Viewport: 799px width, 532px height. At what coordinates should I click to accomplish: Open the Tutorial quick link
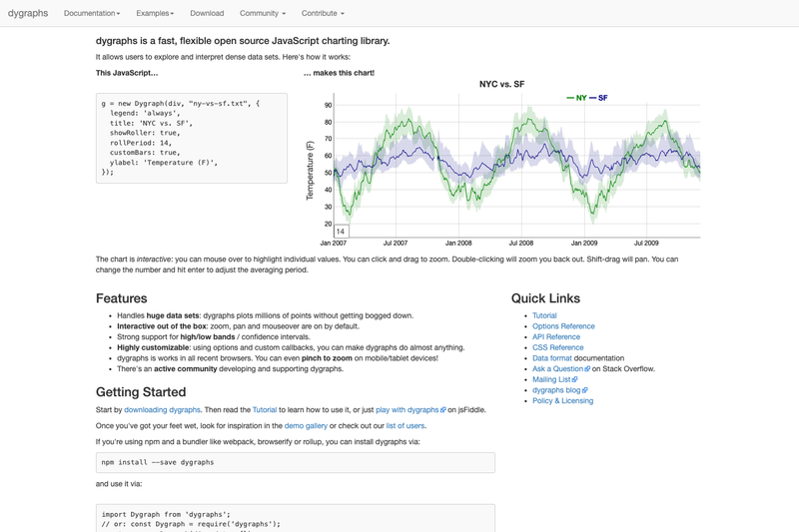coord(544,315)
